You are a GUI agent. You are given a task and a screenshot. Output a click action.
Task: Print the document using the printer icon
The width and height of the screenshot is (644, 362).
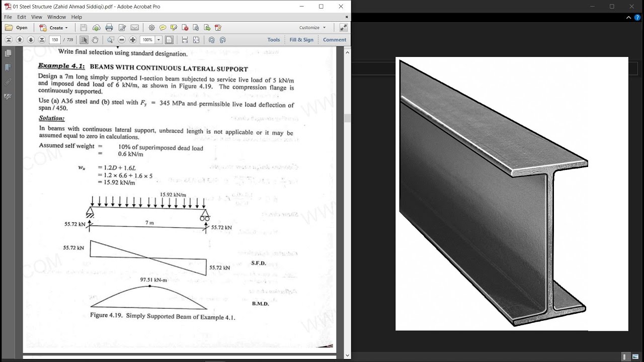[109, 28]
